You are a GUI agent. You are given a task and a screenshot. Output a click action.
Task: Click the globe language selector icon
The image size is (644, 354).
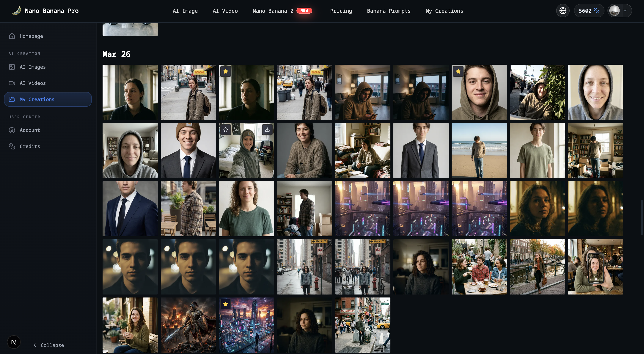pyautogui.click(x=563, y=11)
